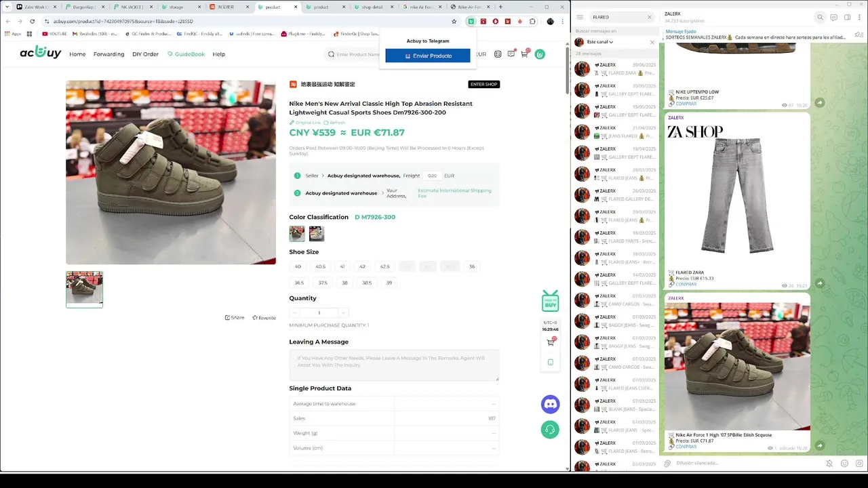Open the Original Link
The height and width of the screenshot is (488, 868).
click(305, 123)
